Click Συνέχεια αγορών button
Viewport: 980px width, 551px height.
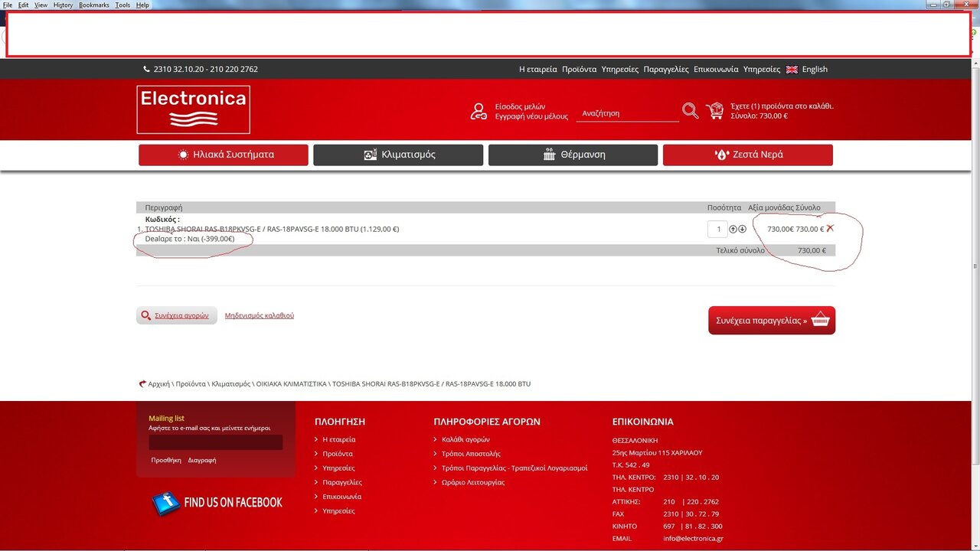coord(177,315)
